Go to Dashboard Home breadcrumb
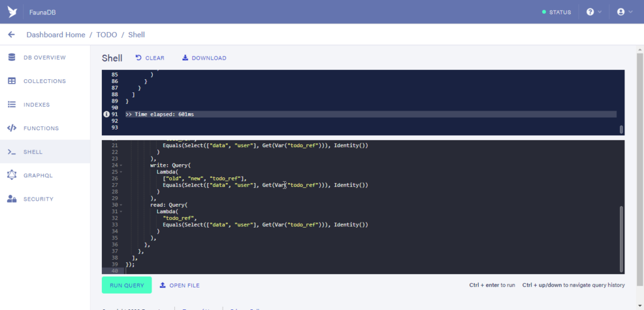The width and height of the screenshot is (644, 310). point(56,35)
